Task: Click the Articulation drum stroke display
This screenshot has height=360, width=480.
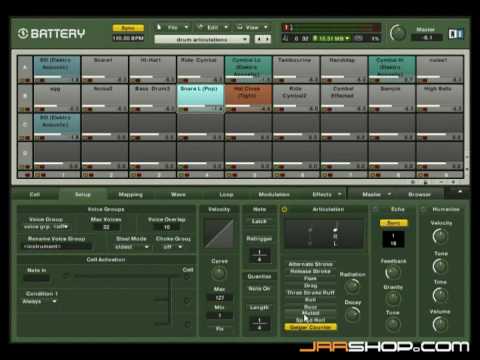Action: [323, 234]
